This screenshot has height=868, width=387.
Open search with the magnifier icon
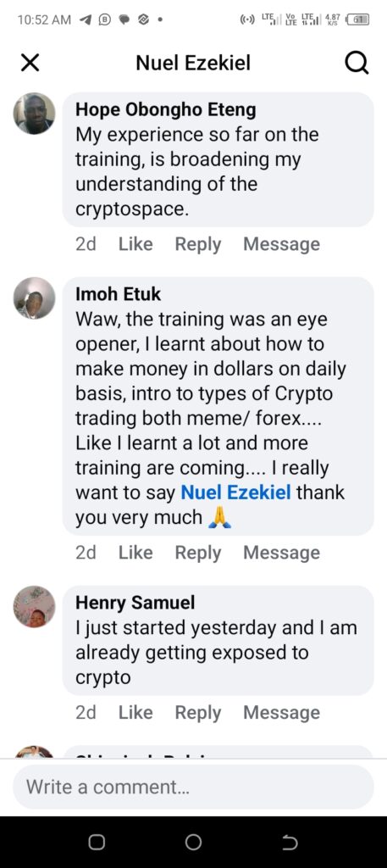click(x=357, y=64)
